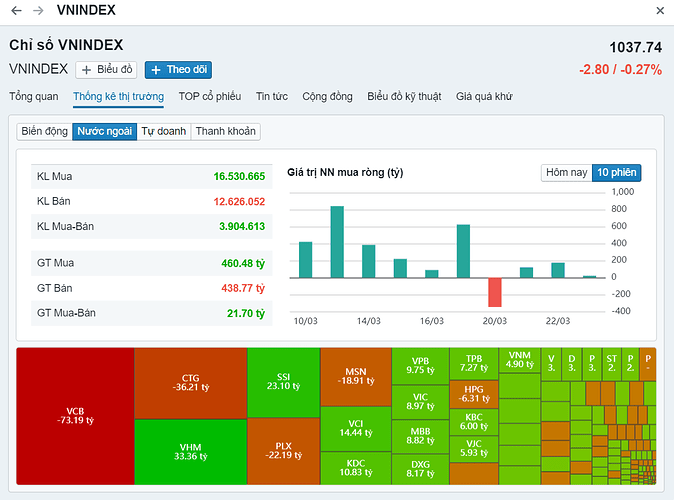Click the back arrow icon
This screenshot has height=500, width=674.
[x=16, y=10]
